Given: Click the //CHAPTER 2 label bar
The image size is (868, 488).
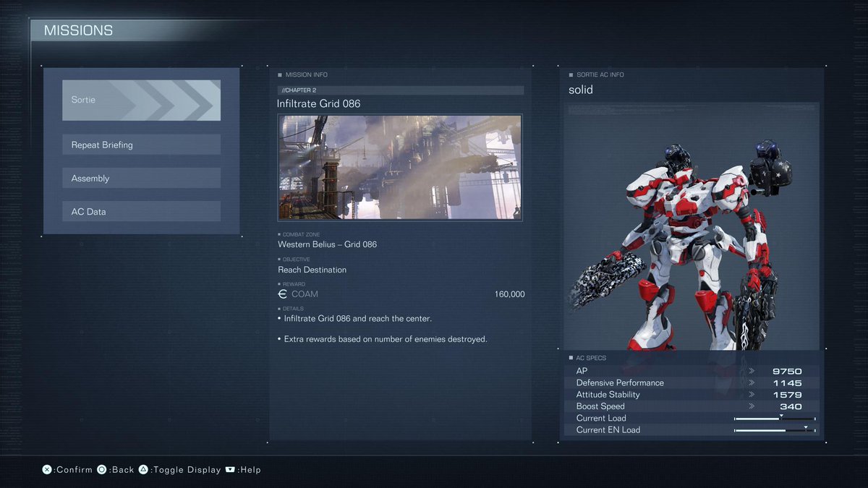Looking at the screenshot, I should point(400,90).
